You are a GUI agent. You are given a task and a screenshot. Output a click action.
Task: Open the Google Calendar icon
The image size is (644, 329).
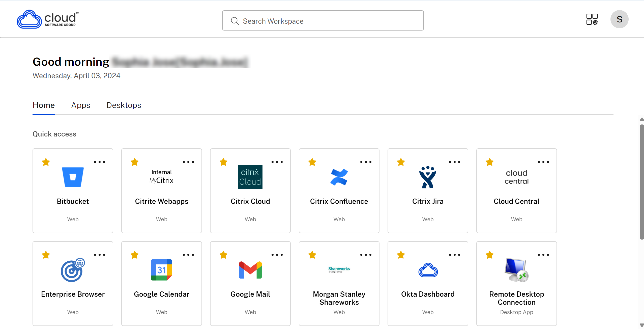tap(161, 270)
